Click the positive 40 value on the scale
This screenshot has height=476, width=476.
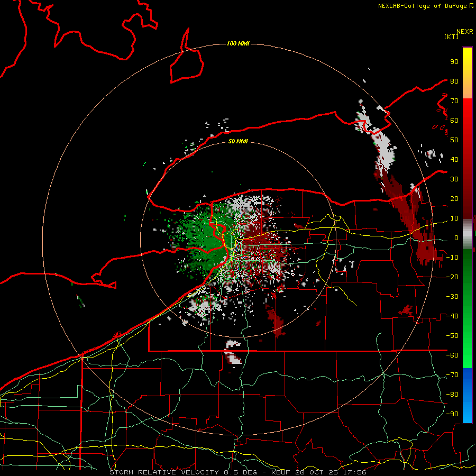click(454, 159)
